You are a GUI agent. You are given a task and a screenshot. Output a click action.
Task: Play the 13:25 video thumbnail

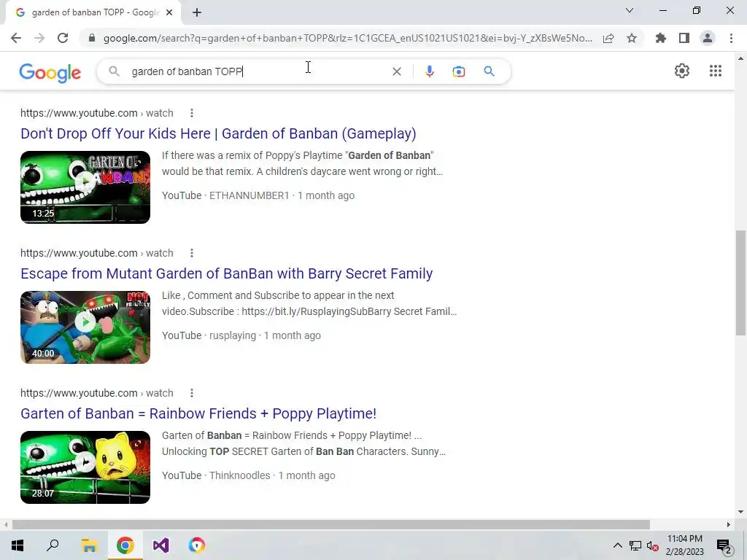85,187
